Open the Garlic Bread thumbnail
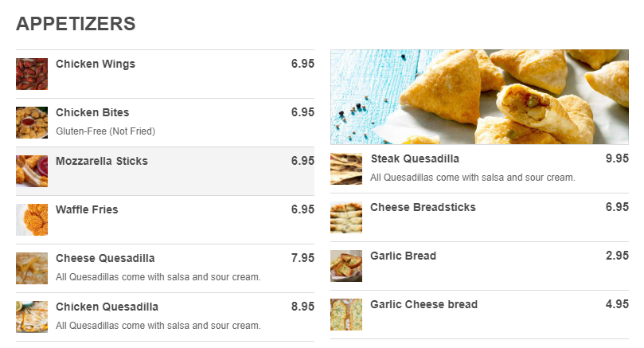The image size is (644, 348). [346, 266]
